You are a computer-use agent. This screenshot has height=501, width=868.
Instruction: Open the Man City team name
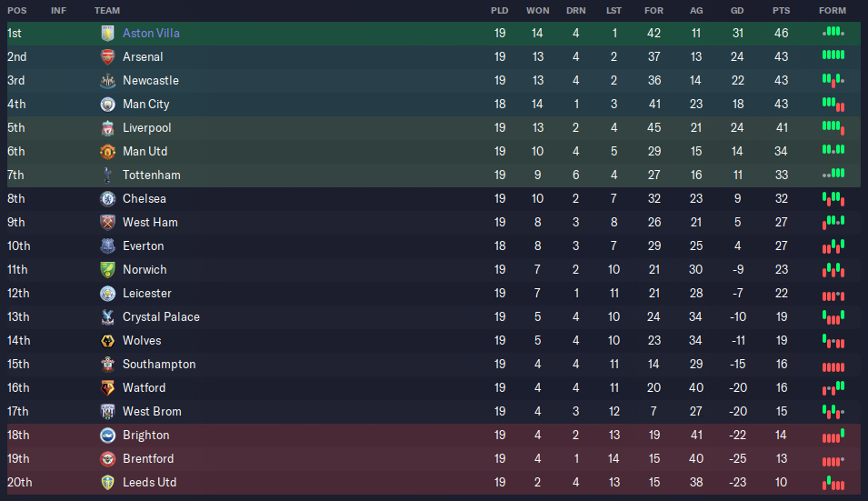click(146, 104)
